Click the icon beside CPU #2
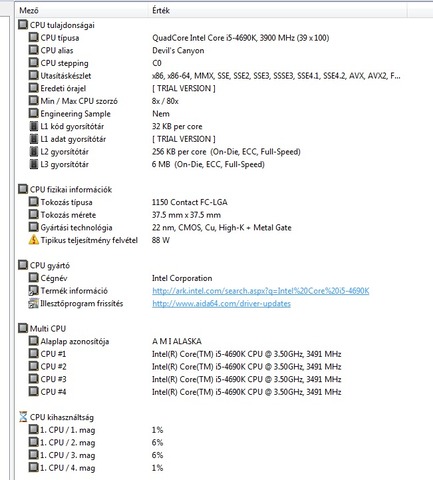This screenshot has width=433, height=480. pyautogui.click(x=33, y=366)
